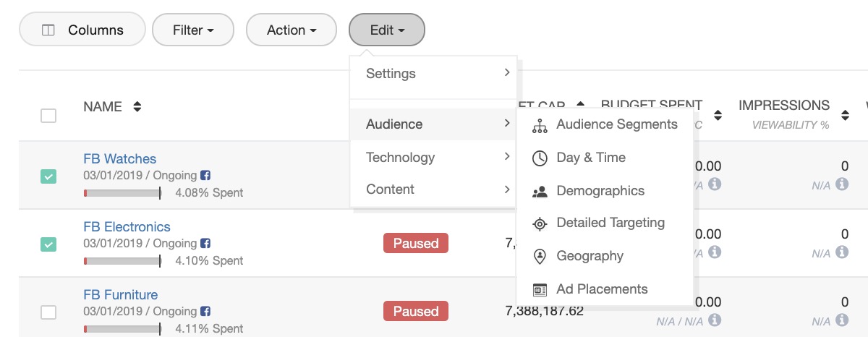This screenshot has height=337, width=868.
Task: Open the FB Electronics campaign link
Action: coord(127,227)
